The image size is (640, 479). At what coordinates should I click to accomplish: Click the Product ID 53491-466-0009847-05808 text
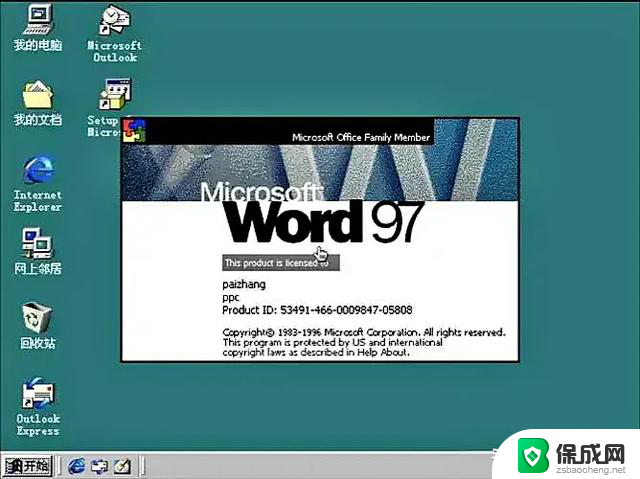pyautogui.click(x=317, y=310)
